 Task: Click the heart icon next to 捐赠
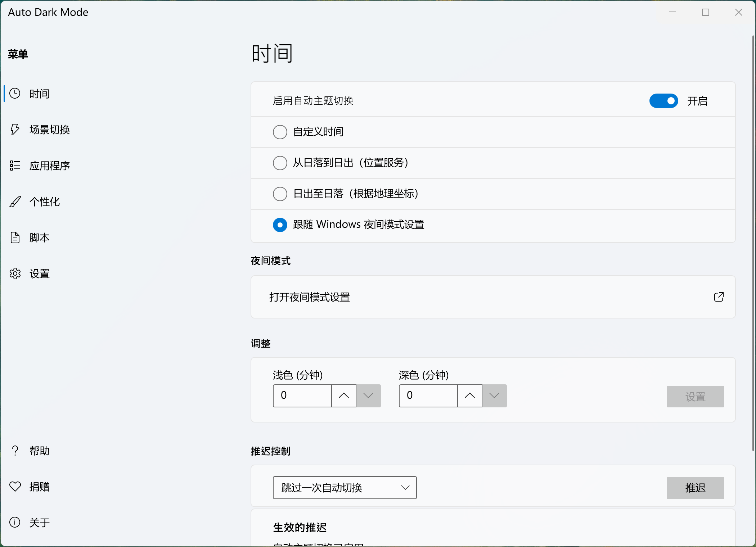15,487
